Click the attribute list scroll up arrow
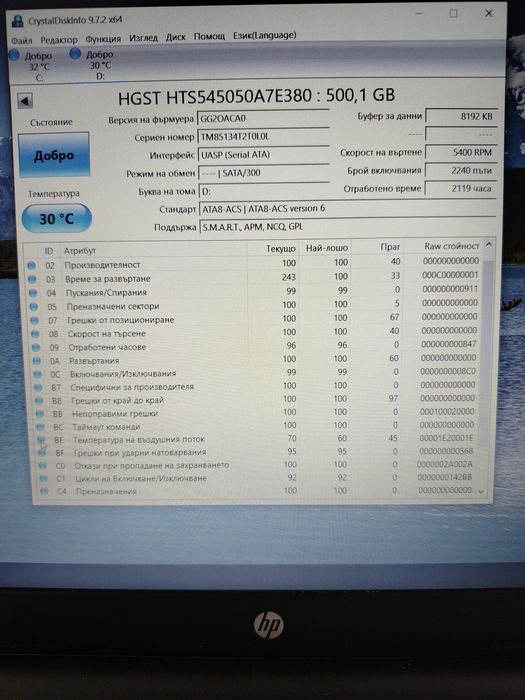Image resolution: width=525 pixels, height=700 pixels. (489, 245)
